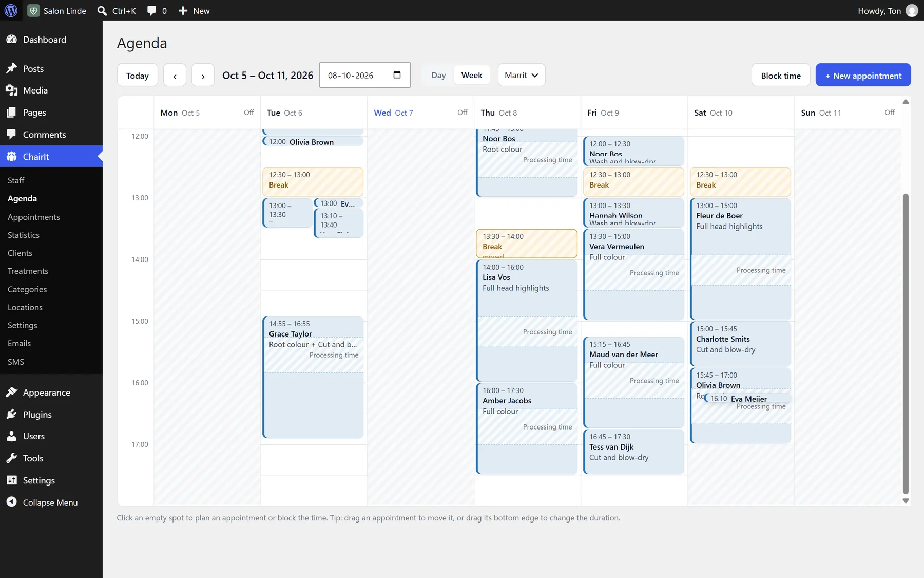
Task: Open Appointments submenu item
Action: click(x=34, y=217)
